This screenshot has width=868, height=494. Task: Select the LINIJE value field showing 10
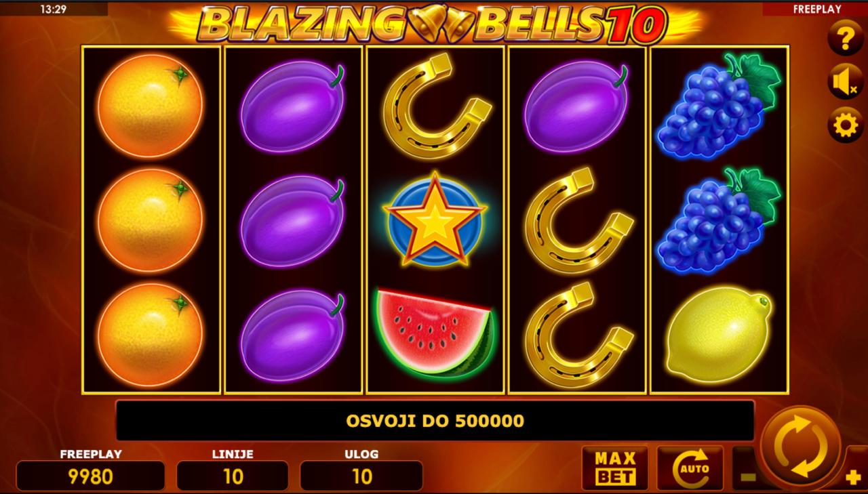tap(233, 476)
